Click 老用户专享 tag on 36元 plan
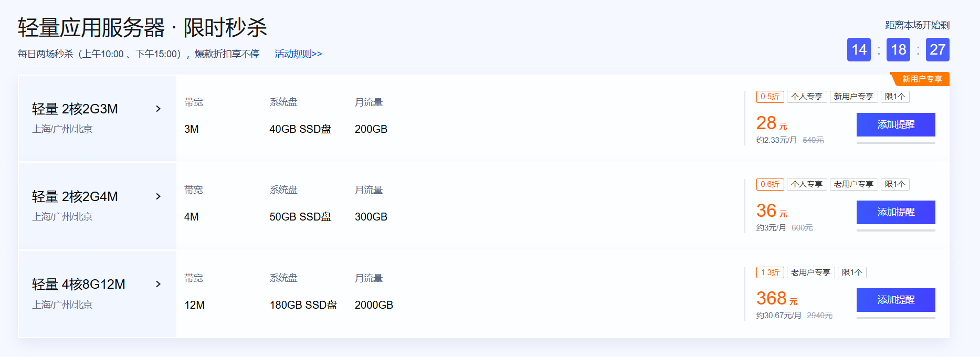The height and width of the screenshot is (357, 980). pyautogui.click(x=853, y=184)
